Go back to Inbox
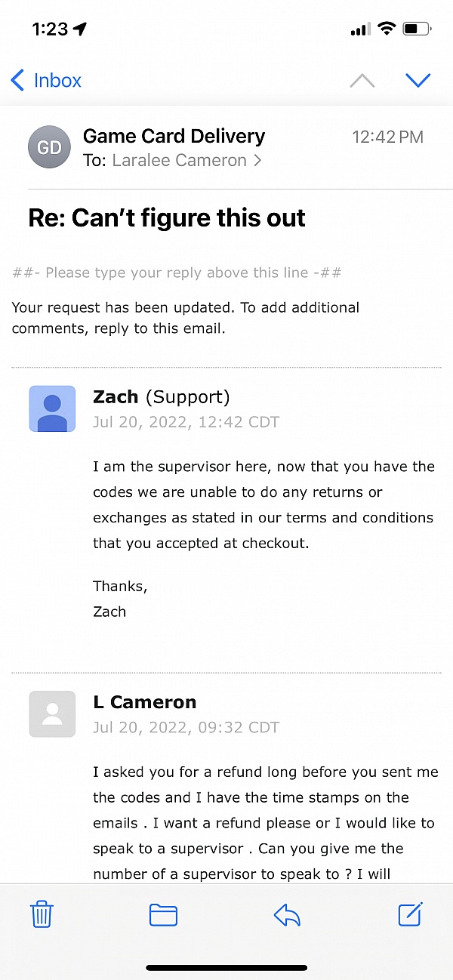The image size is (453, 980). tap(47, 80)
